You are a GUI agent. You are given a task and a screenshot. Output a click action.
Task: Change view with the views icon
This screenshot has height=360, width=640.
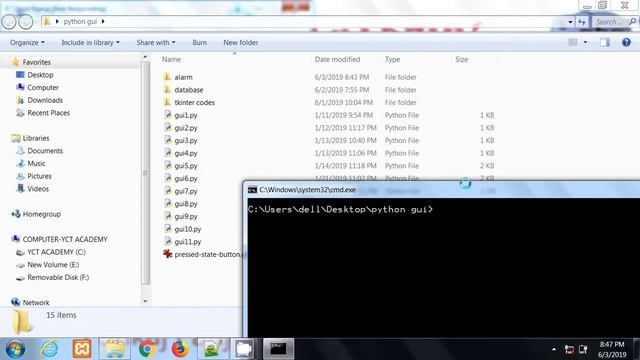[573, 42]
